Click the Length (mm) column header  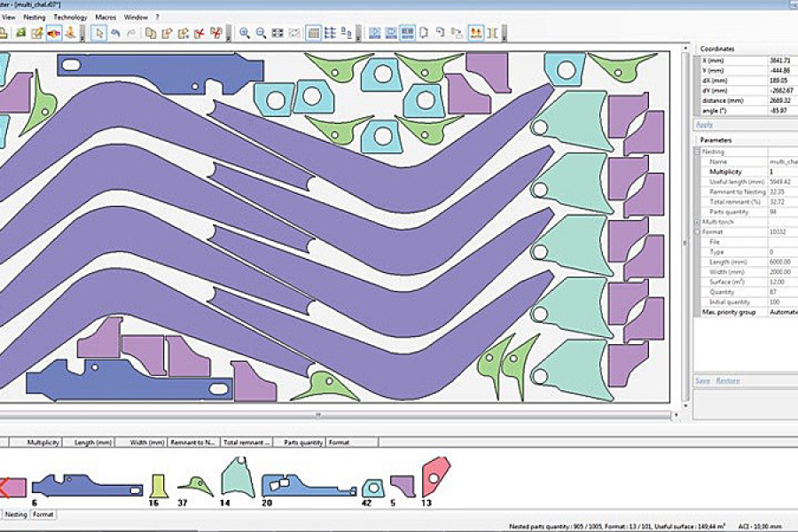pyautogui.click(x=89, y=442)
